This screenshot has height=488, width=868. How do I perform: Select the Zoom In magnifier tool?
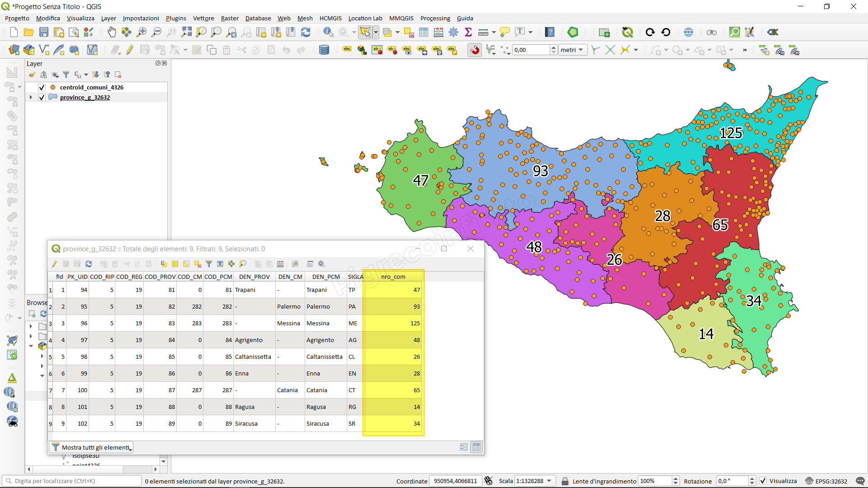[x=142, y=32]
